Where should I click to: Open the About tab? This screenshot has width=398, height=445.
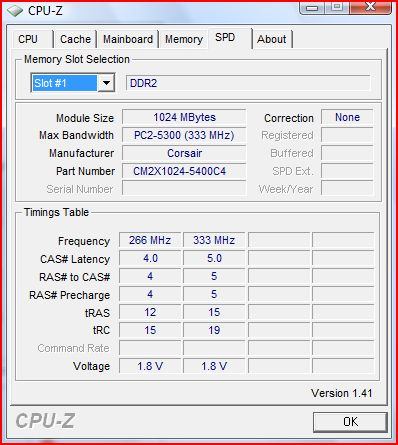272,39
